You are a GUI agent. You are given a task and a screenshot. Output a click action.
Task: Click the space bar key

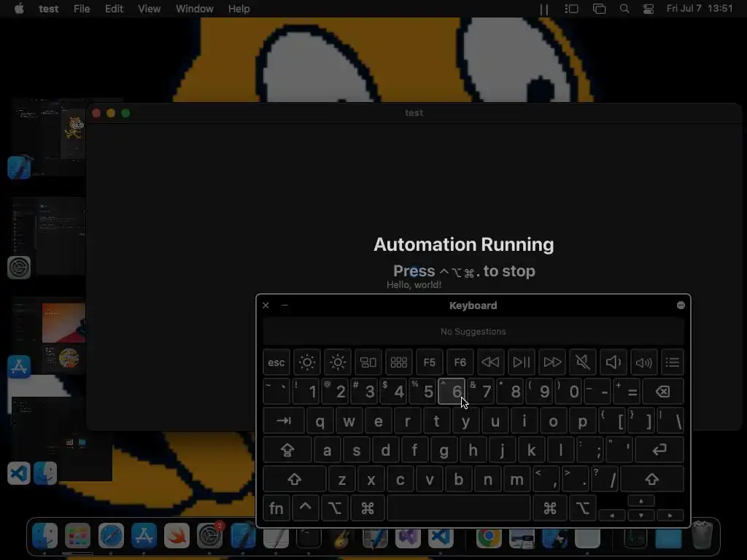[x=459, y=508]
